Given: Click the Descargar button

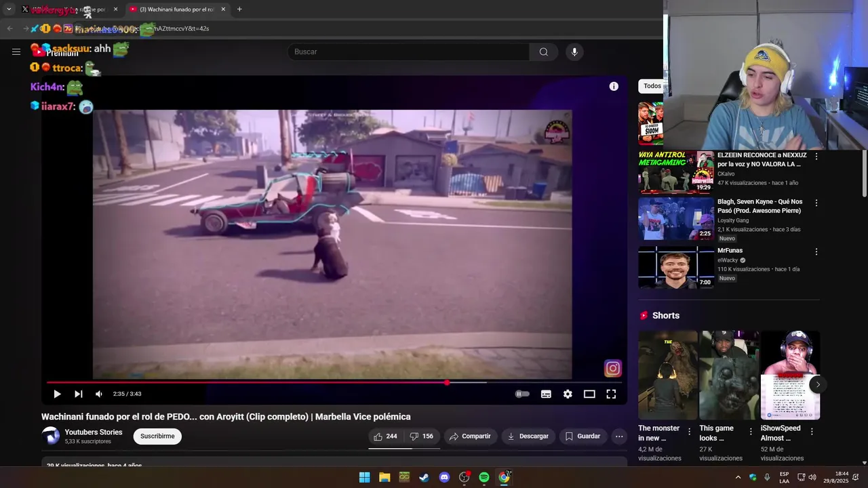Looking at the screenshot, I should [x=528, y=436].
